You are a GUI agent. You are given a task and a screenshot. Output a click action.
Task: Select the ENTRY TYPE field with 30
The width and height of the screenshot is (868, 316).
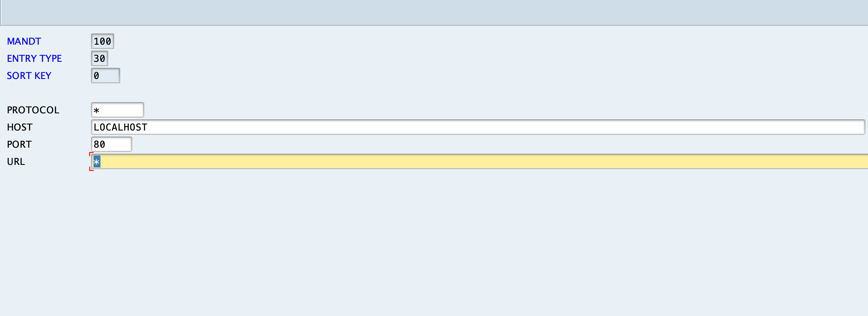pyautogui.click(x=100, y=58)
